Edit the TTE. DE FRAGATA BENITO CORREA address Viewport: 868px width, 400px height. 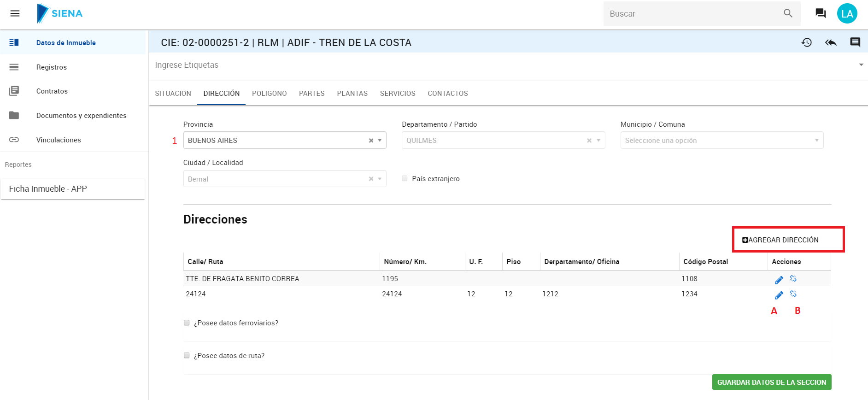[x=779, y=280]
